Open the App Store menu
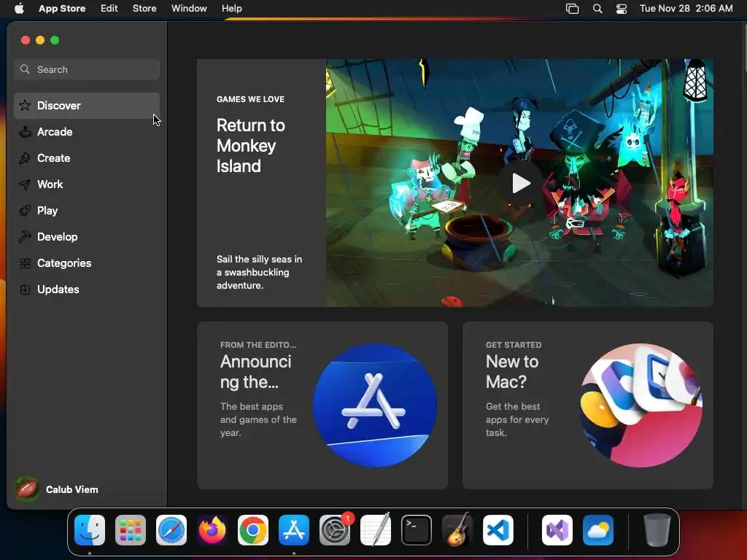Viewport: 747px width, 560px height. click(62, 9)
